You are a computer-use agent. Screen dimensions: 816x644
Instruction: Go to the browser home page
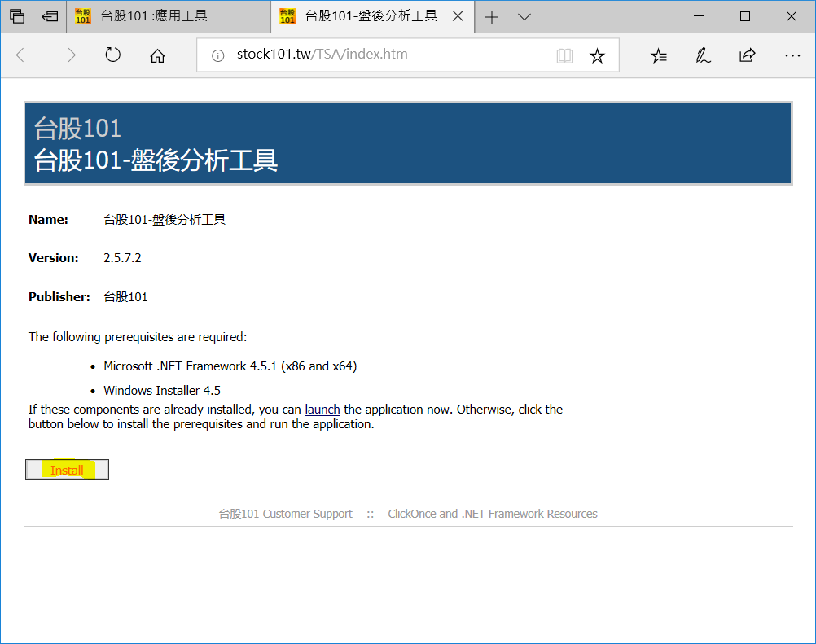(157, 55)
